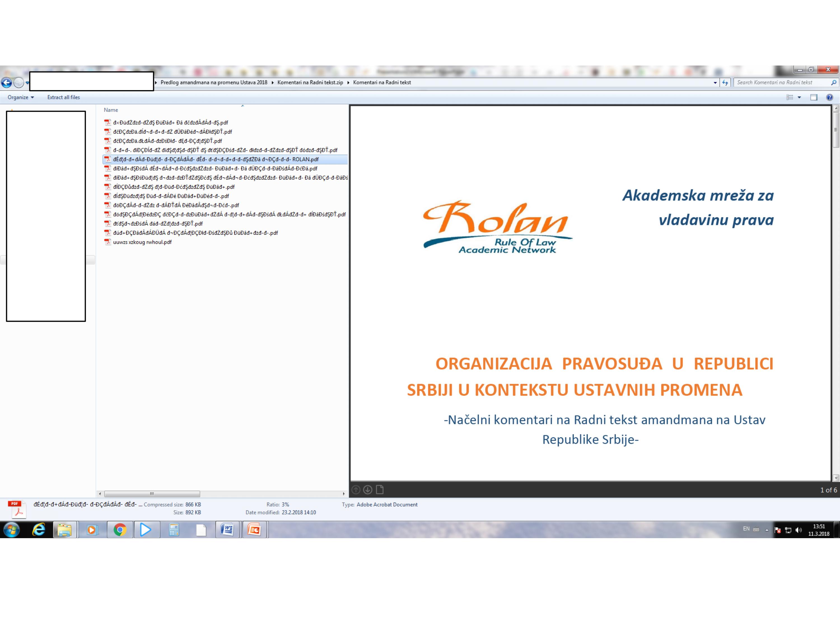This screenshot has width=840, height=630.
Task: Refresh the current folder view
Action: click(725, 82)
